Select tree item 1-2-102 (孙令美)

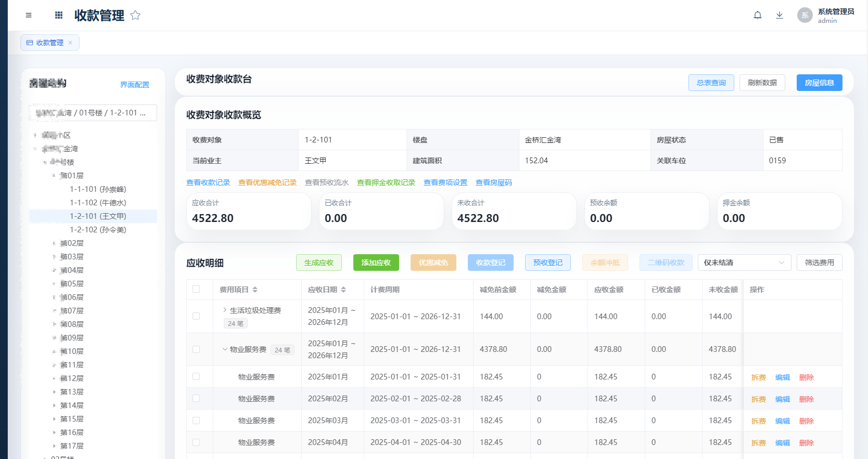(98, 230)
